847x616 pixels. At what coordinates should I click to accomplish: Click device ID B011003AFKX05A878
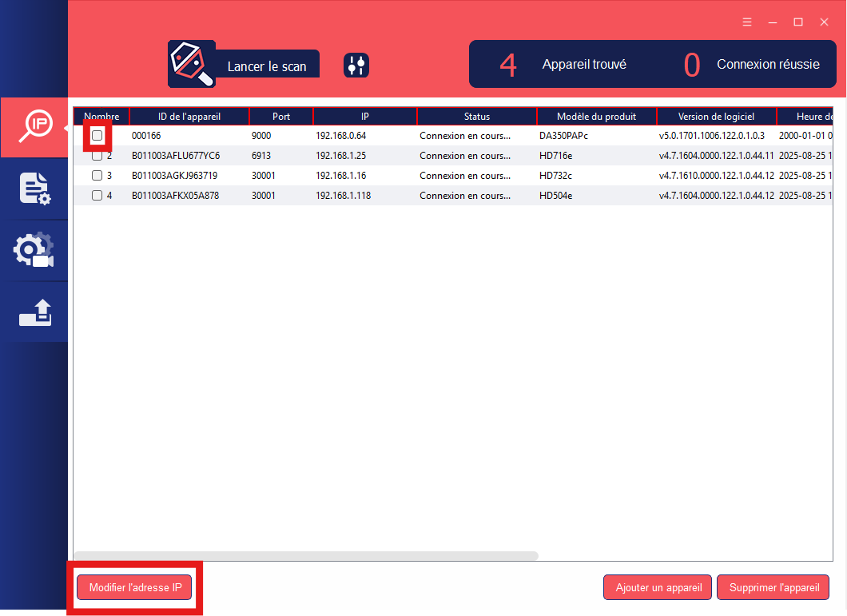(x=176, y=196)
